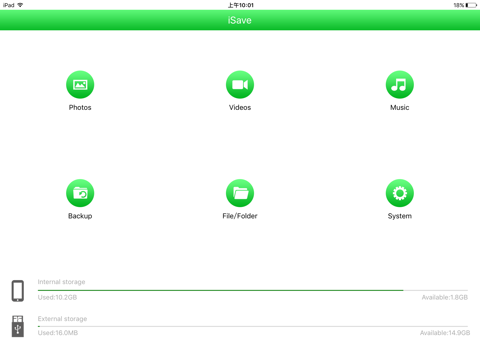Open the File/Folder icon

pos(240,193)
